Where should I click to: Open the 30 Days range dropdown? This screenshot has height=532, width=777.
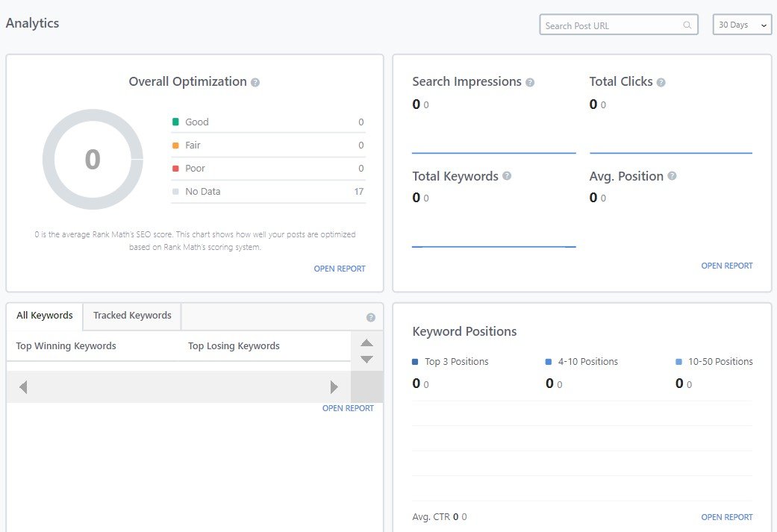tap(742, 25)
